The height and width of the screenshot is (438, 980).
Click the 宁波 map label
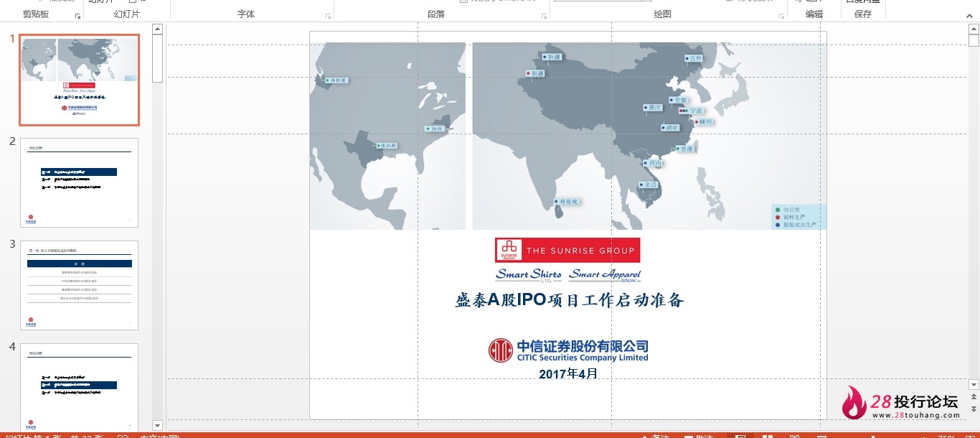coord(692,111)
